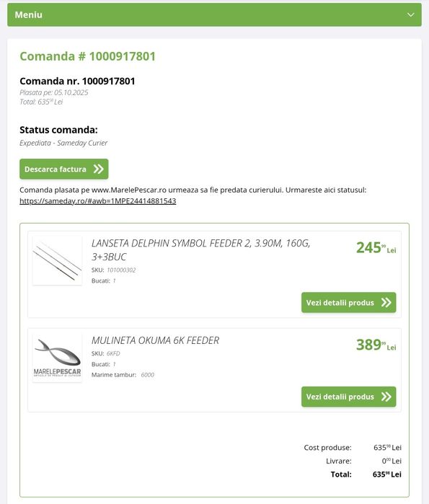
Task: Click the 389 Lei price label
Action: [376, 345]
